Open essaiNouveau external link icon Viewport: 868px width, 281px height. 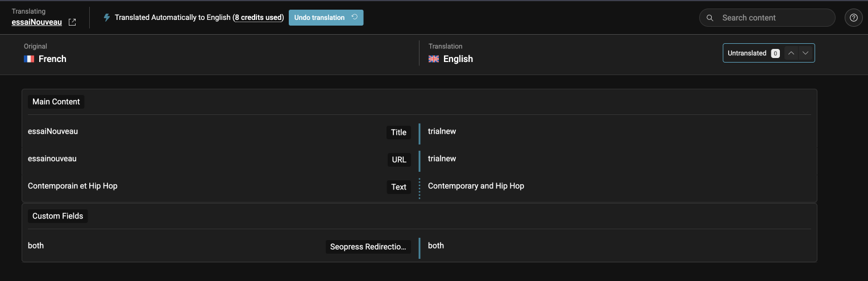pos(72,23)
